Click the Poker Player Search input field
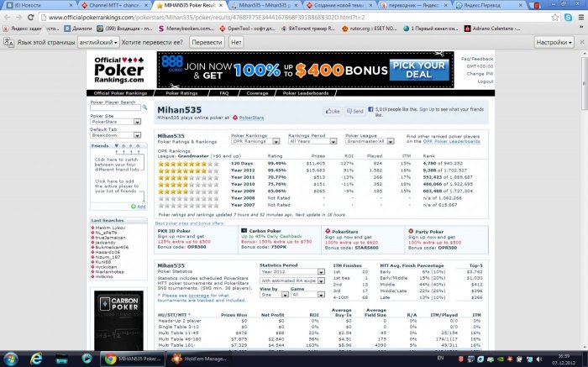Viewport: 588px width, 367px height. pyautogui.click(x=116, y=107)
